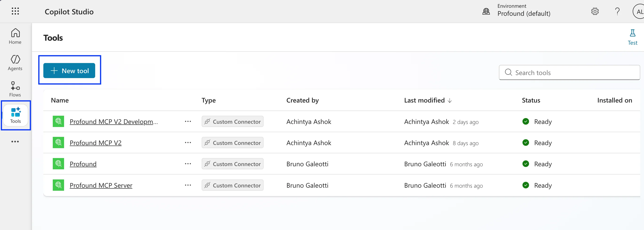
Task: Open the Profound MCP V2 link
Action: (95, 143)
